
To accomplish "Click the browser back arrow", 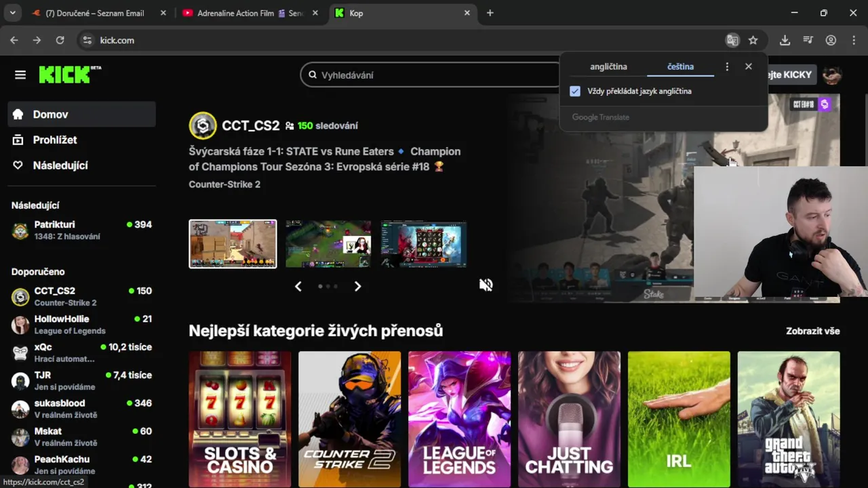I will coord(14,40).
